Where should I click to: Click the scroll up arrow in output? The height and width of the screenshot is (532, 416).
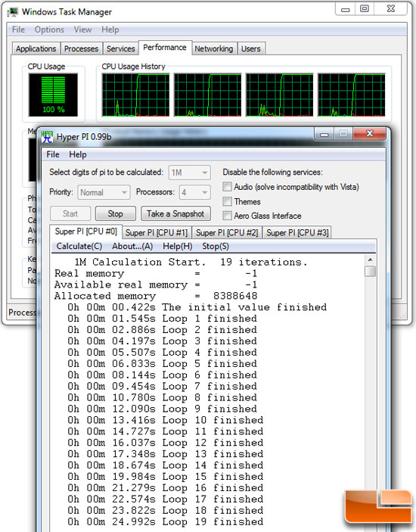click(x=370, y=260)
